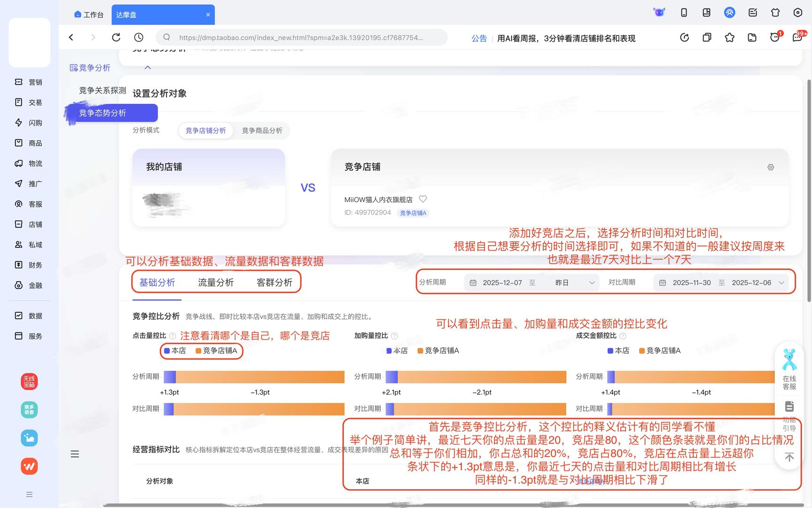Image resolution: width=812 pixels, height=508 pixels.
Task: Favorite MiiOW猫人内衣旗舰店 with heart icon
Action: (x=423, y=199)
